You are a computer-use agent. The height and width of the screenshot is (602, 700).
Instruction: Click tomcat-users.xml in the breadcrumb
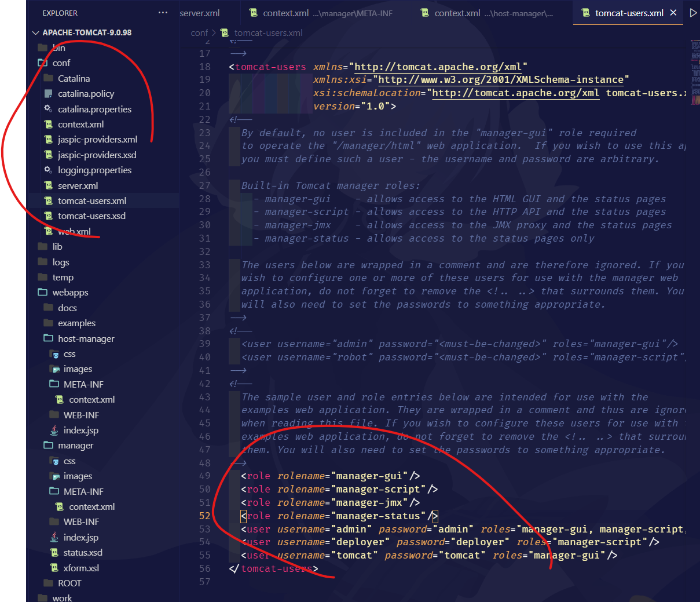268,33
